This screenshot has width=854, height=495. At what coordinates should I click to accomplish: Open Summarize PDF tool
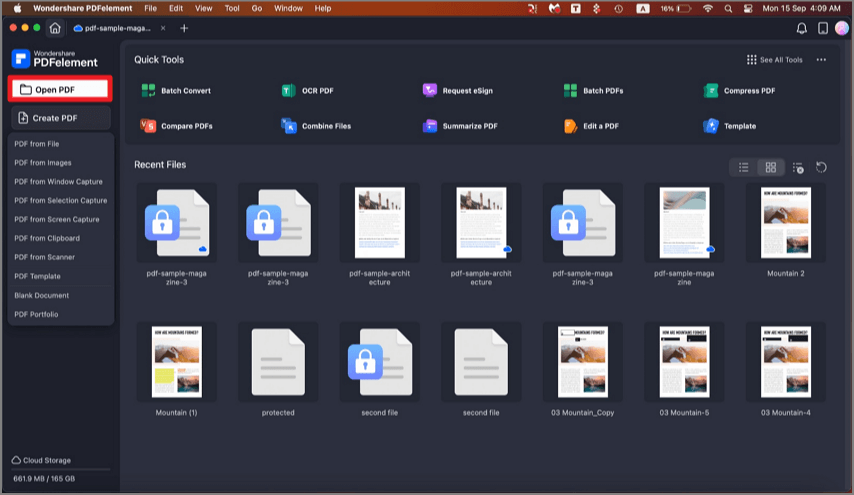click(461, 126)
